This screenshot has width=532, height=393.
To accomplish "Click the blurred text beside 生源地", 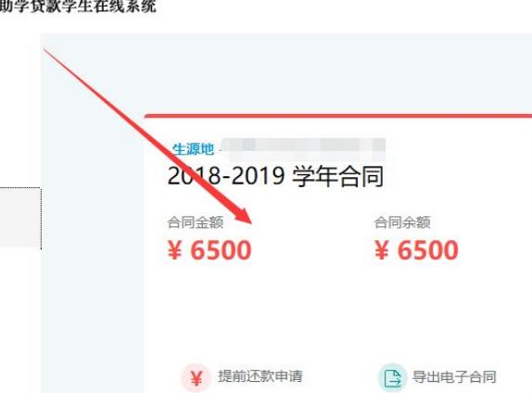I will (304, 149).
